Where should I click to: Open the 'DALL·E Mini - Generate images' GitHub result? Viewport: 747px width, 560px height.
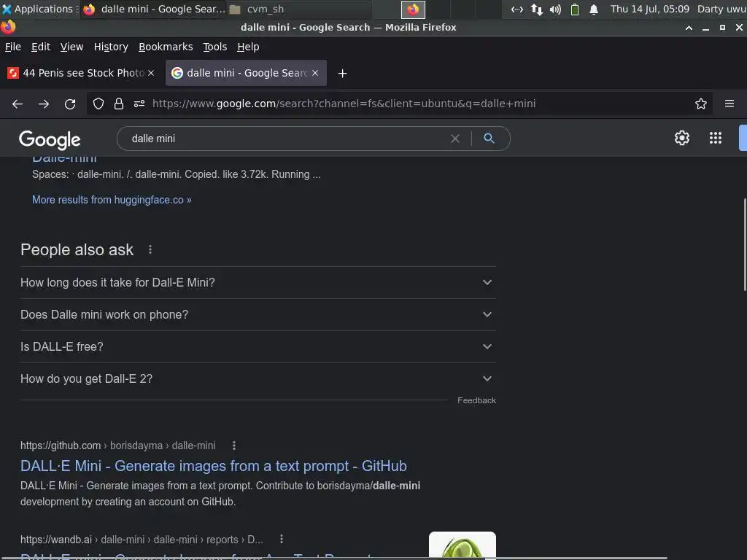click(x=214, y=466)
